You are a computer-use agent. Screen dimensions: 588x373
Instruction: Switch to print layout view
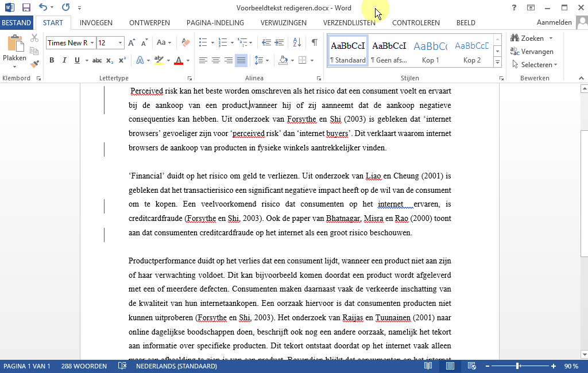point(450,366)
